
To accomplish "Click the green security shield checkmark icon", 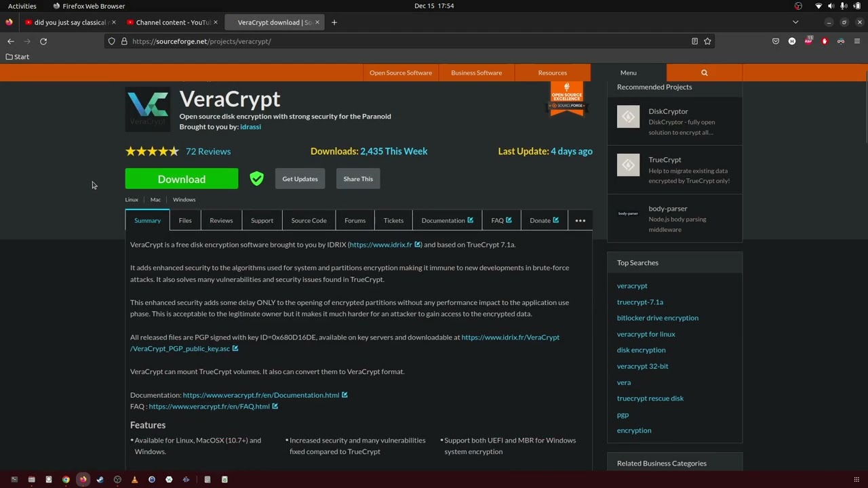I will coord(256,179).
